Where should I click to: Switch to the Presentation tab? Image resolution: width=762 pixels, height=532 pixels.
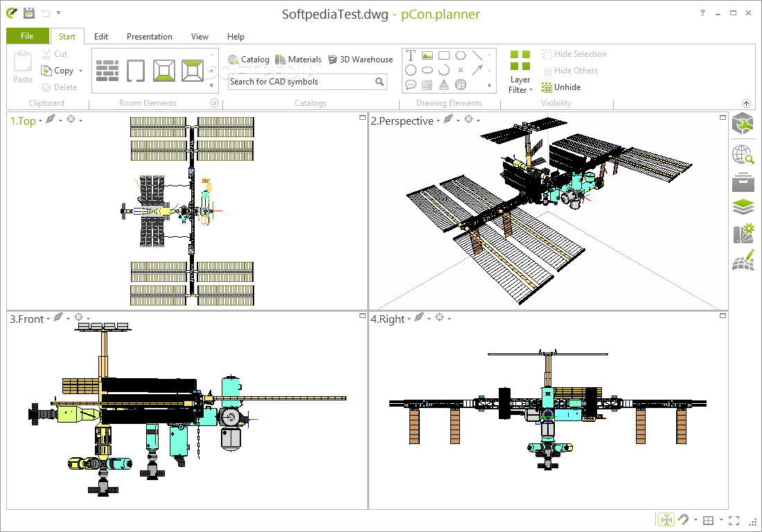(x=150, y=37)
